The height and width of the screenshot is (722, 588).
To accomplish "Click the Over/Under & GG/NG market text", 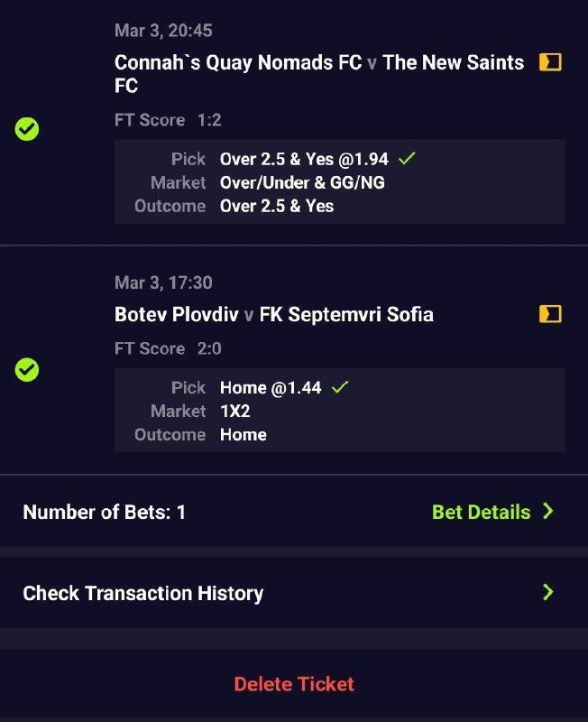I will tap(302, 183).
